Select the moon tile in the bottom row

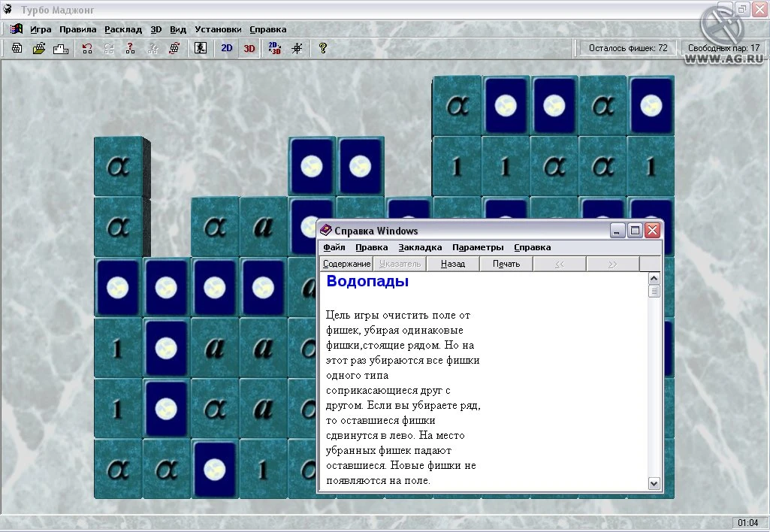pos(215,470)
